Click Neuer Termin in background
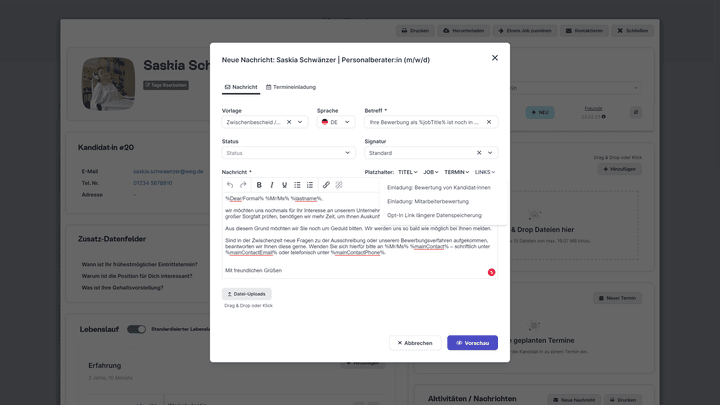The image size is (720, 405). point(617,298)
